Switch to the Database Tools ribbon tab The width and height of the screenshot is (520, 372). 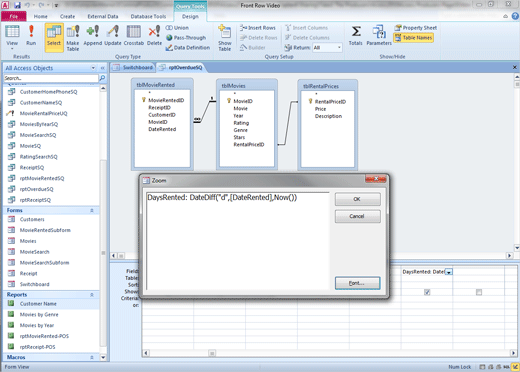(148, 16)
